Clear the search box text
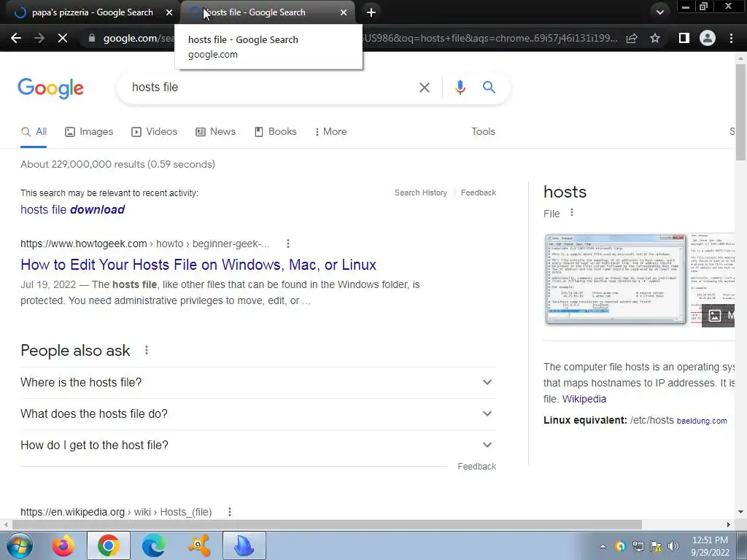Viewport: 747px width, 560px height. pyautogui.click(x=424, y=87)
